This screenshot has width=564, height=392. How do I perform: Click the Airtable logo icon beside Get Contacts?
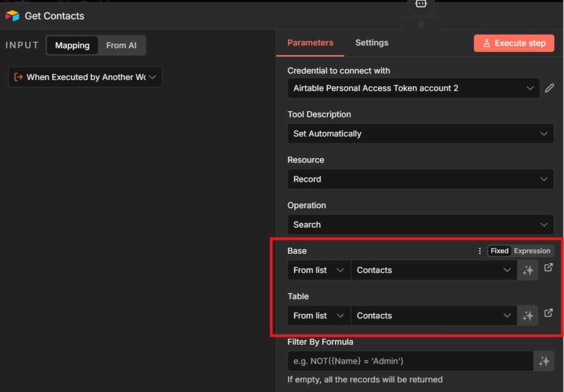click(x=12, y=16)
